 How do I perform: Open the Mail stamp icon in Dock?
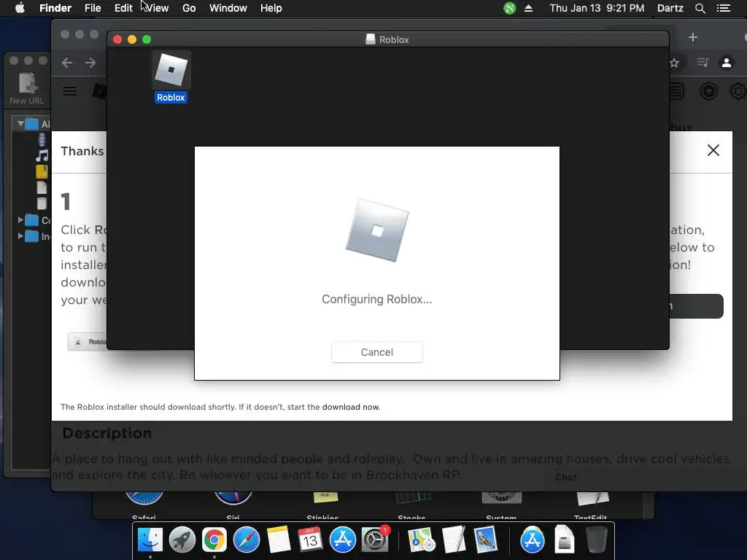tap(485, 540)
